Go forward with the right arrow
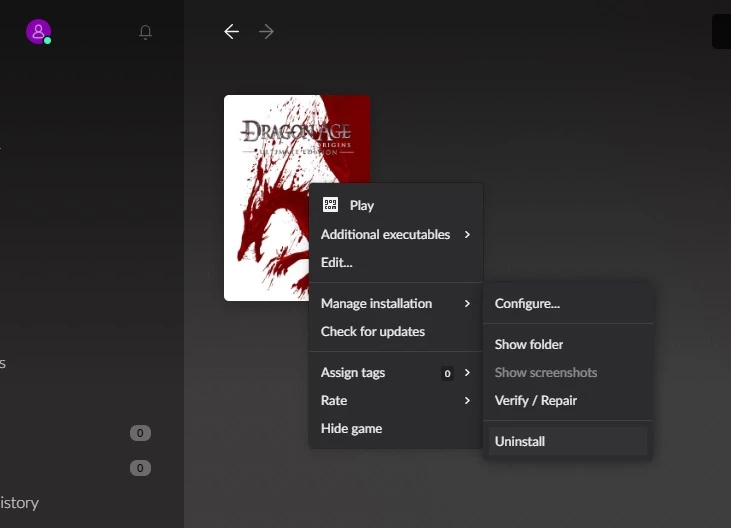The height and width of the screenshot is (528, 731). click(x=266, y=32)
